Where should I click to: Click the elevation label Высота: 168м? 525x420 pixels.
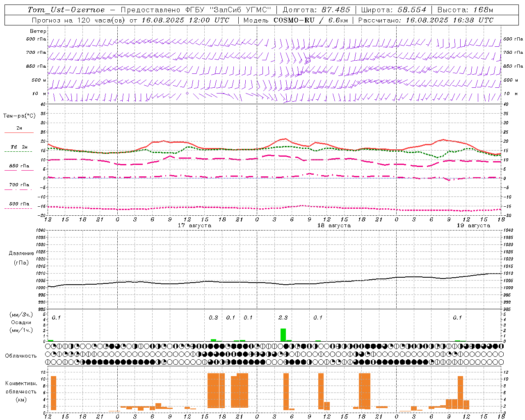tap(465, 10)
